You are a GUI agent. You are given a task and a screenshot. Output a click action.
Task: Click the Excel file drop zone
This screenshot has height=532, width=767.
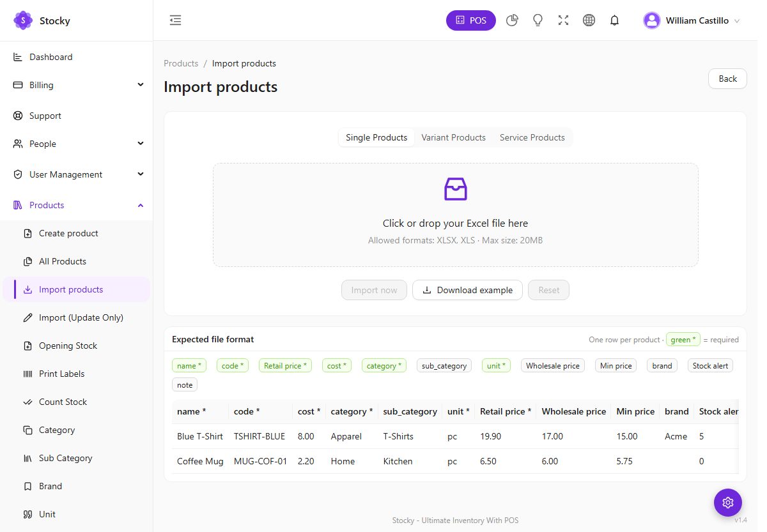click(x=455, y=215)
